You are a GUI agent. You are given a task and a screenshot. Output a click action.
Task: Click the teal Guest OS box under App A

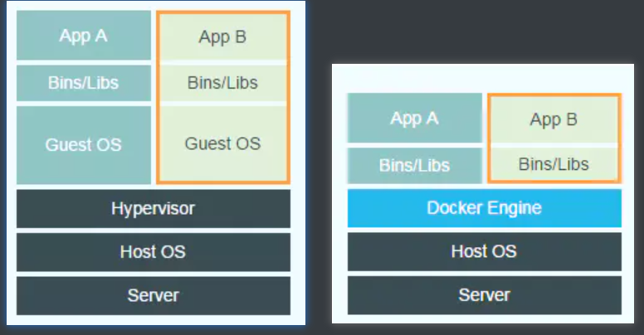click(83, 144)
